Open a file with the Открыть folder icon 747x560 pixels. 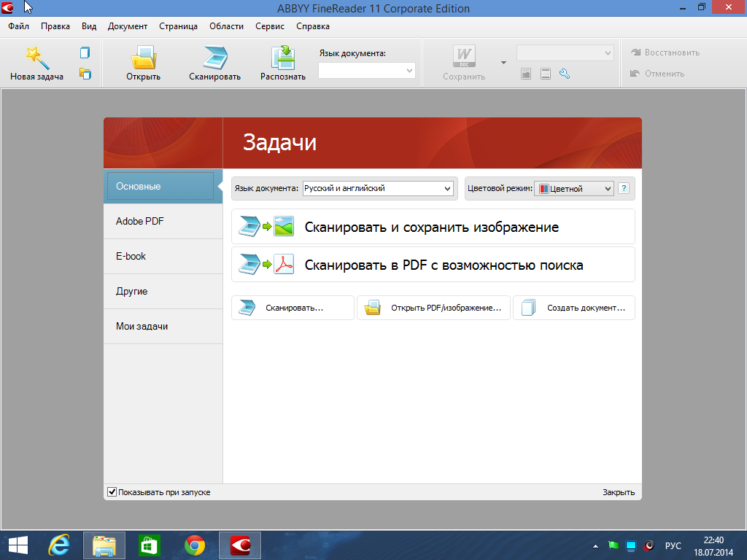pyautogui.click(x=144, y=57)
